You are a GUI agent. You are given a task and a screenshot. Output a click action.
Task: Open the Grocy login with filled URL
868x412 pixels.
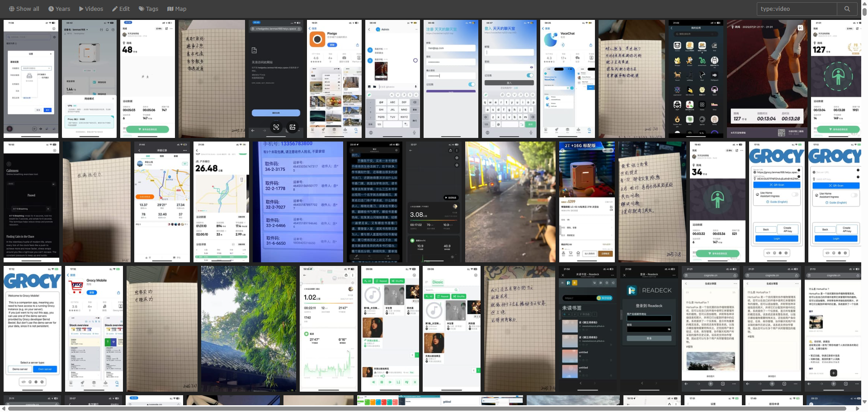pyautogui.click(x=777, y=202)
